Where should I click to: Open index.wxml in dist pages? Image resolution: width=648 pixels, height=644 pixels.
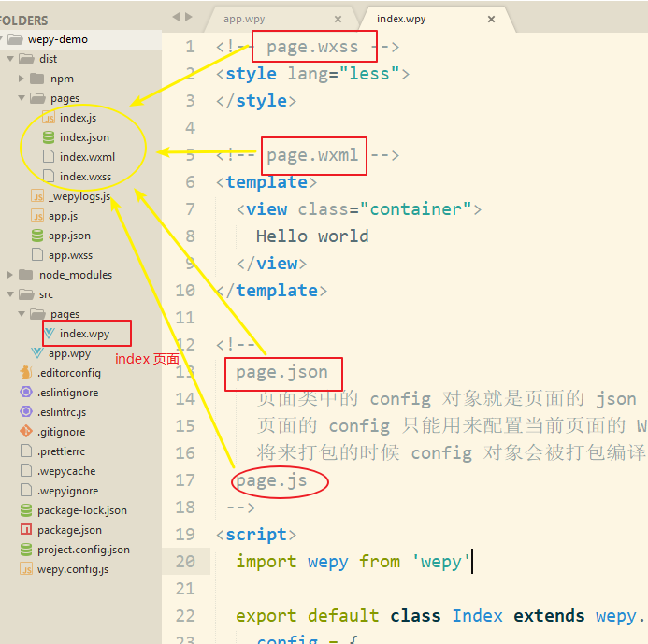pyautogui.click(x=87, y=157)
